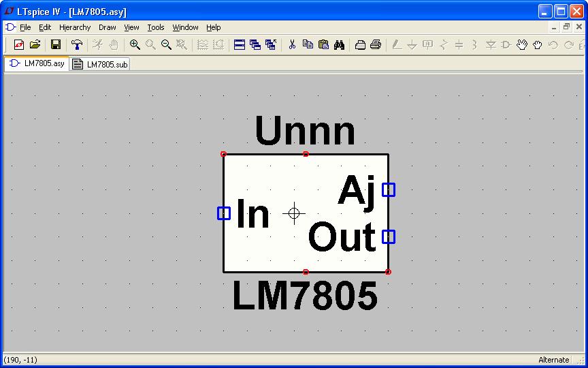Click the top-middle red handle point
The height and width of the screenshot is (368, 588).
tap(306, 154)
